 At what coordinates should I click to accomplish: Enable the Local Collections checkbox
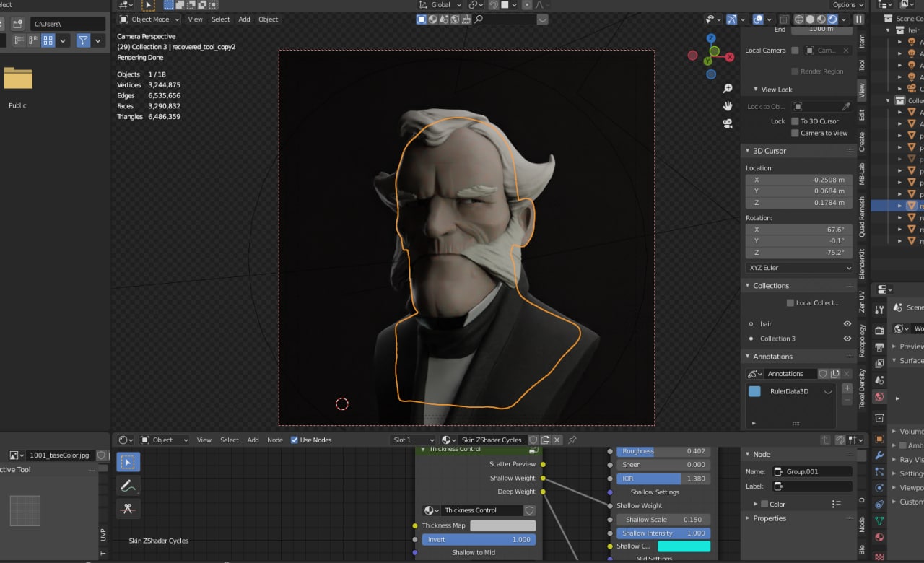pos(790,303)
